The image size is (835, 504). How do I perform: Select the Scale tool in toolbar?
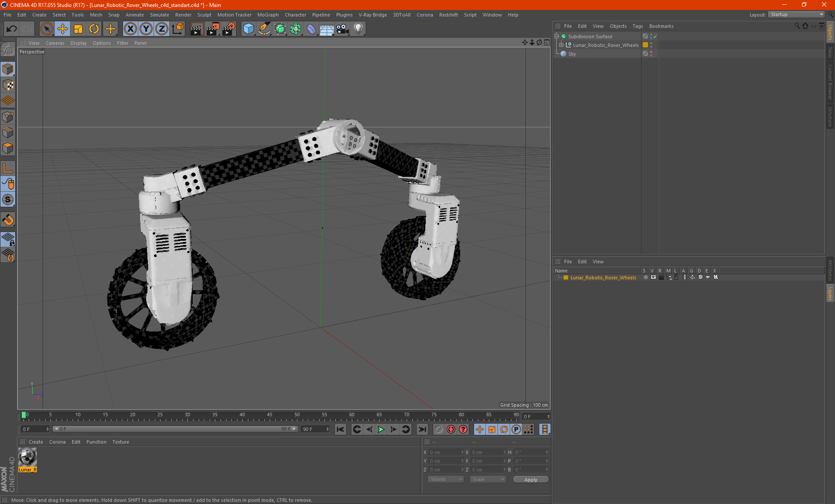(77, 28)
